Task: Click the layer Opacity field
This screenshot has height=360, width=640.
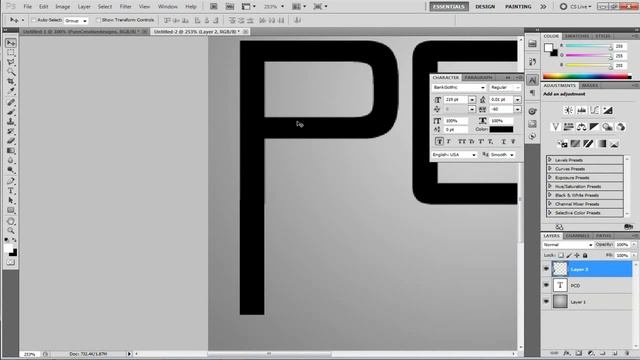Action: click(x=622, y=244)
